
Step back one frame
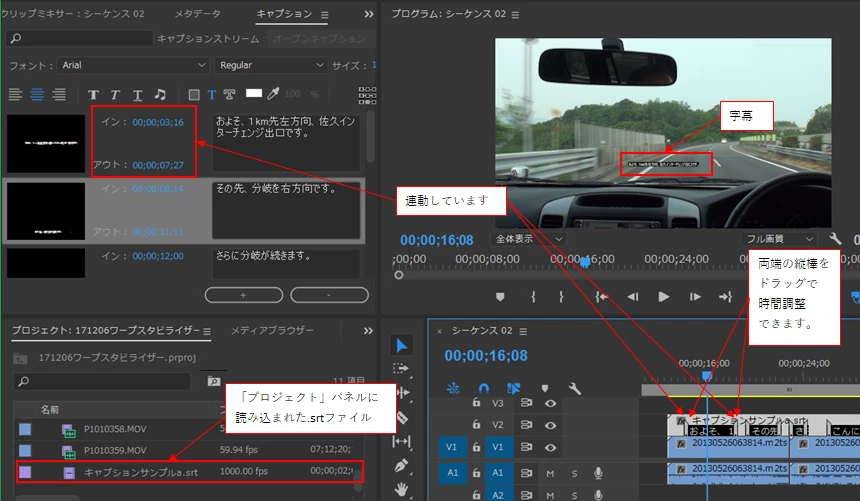point(632,297)
